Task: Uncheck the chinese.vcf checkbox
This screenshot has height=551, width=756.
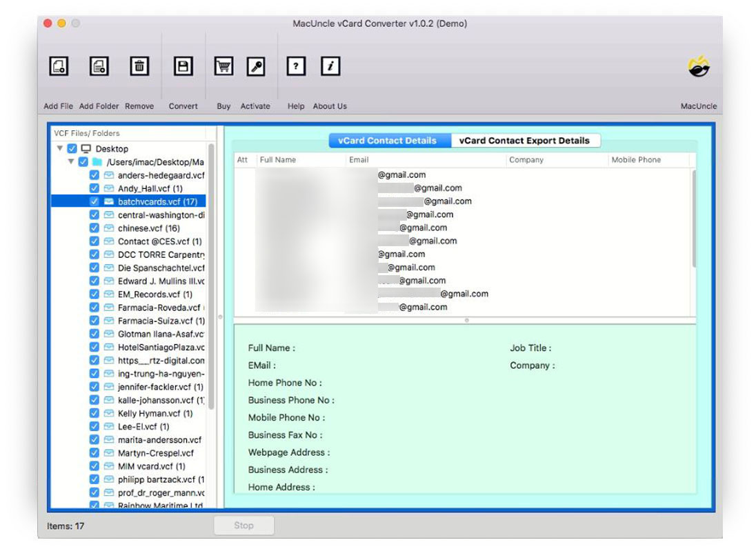Action: [95, 228]
